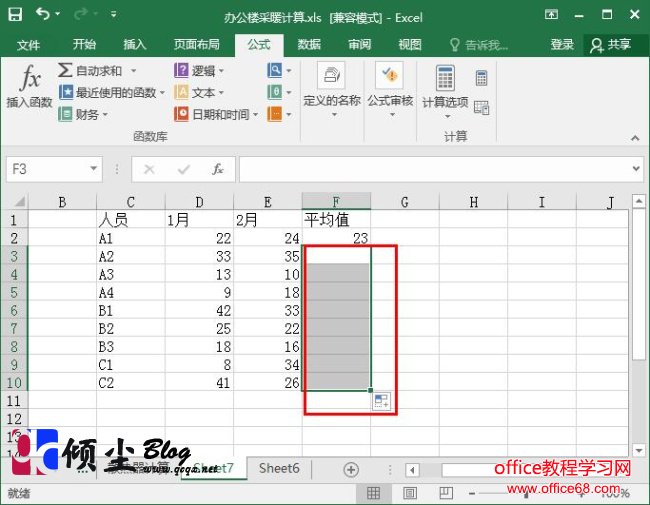Switch to the 审阅 ribbon tab
The width and height of the screenshot is (650, 505).
[x=359, y=44]
